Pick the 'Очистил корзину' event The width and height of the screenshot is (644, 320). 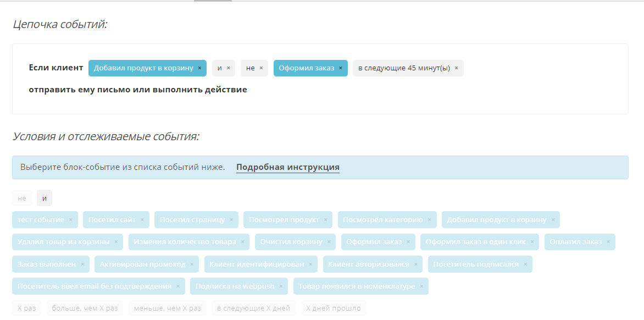(291, 241)
